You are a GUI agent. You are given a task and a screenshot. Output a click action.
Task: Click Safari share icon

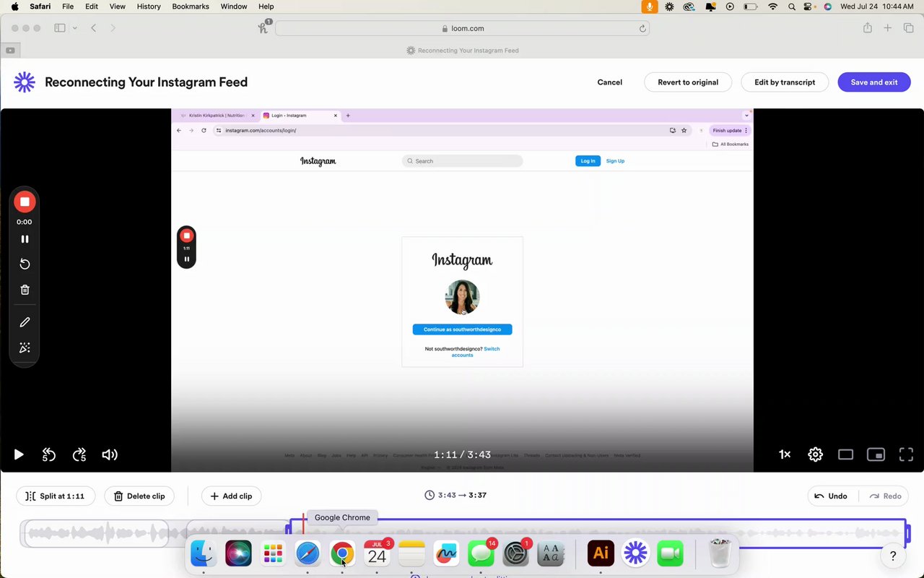[x=867, y=28]
